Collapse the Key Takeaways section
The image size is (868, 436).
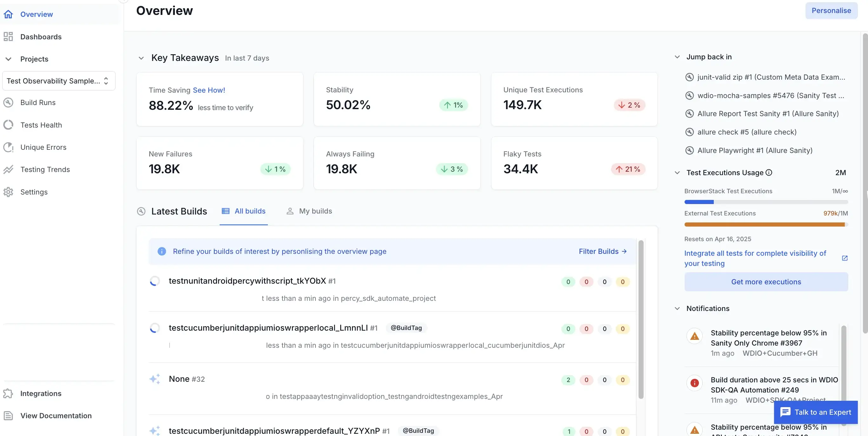point(142,58)
